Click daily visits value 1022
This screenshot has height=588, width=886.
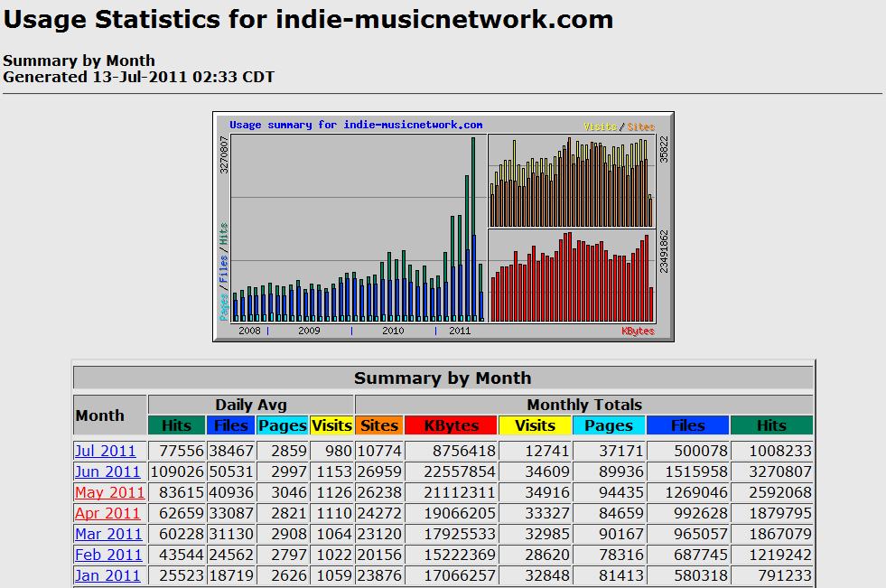click(334, 555)
